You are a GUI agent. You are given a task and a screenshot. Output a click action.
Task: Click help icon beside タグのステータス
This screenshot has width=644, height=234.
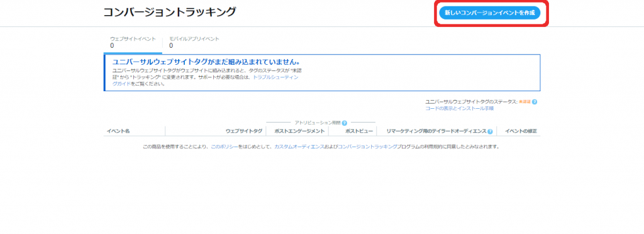(x=535, y=102)
